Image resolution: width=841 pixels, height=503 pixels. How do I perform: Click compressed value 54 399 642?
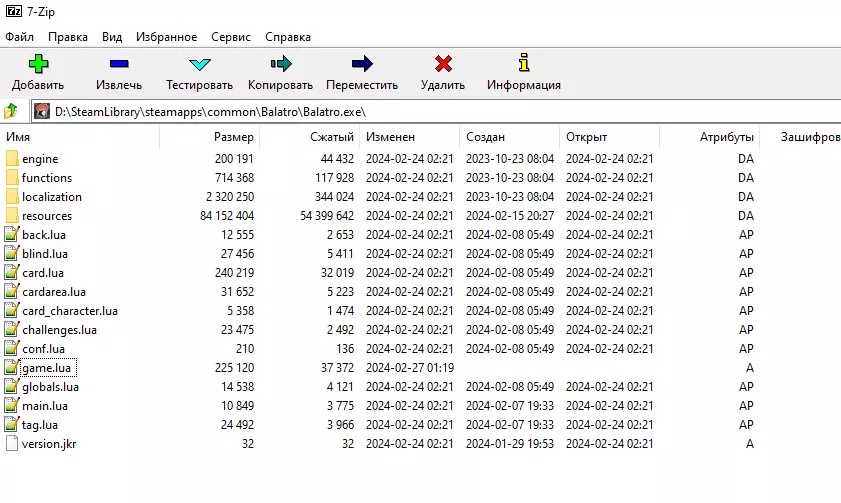tap(327, 216)
